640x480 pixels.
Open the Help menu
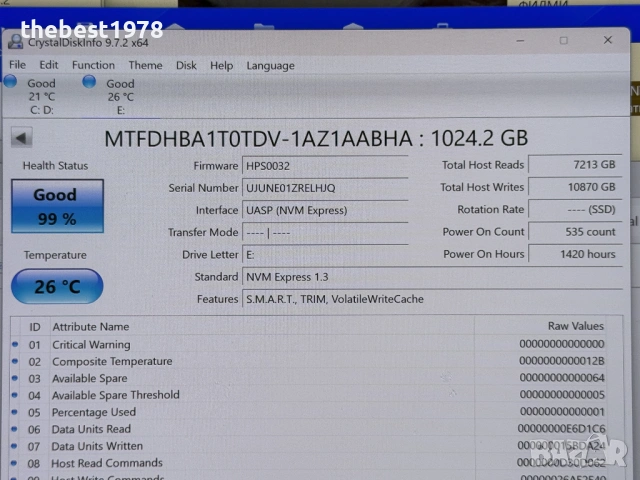(221, 66)
